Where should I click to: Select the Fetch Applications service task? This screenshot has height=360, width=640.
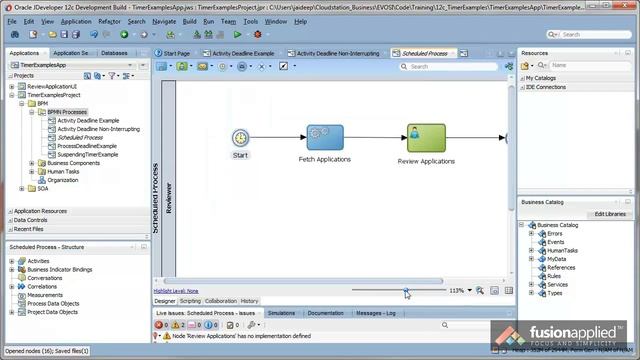tap(325, 138)
